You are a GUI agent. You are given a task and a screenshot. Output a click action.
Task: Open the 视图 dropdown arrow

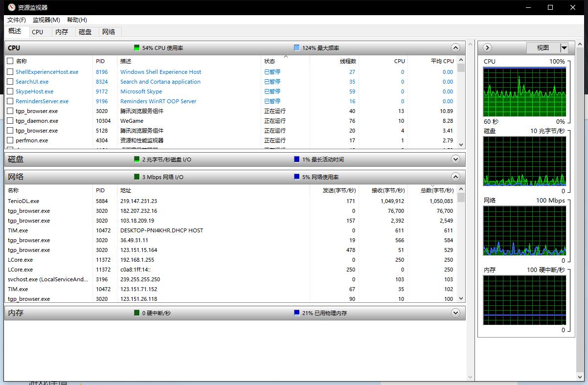[564, 48]
